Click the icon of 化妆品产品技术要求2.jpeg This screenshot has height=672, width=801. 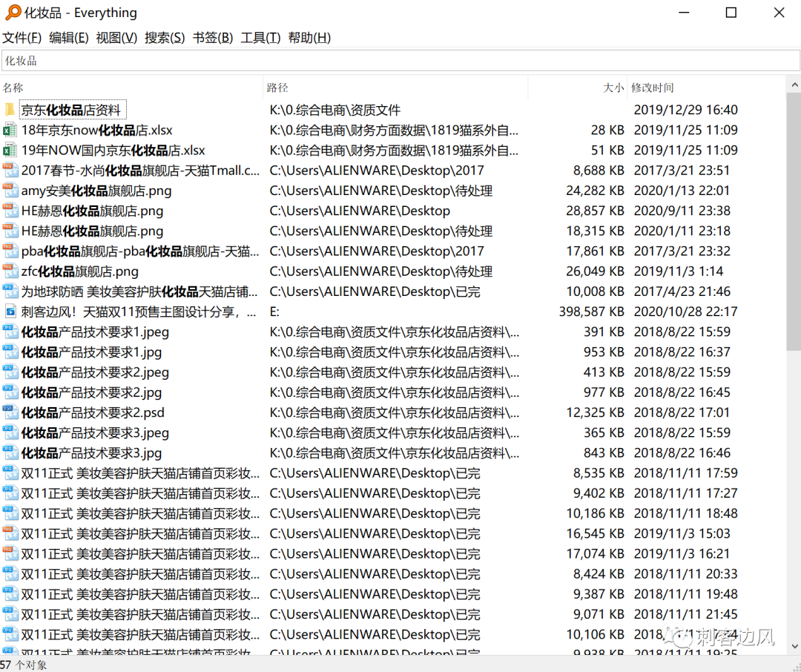click(10, 372)
